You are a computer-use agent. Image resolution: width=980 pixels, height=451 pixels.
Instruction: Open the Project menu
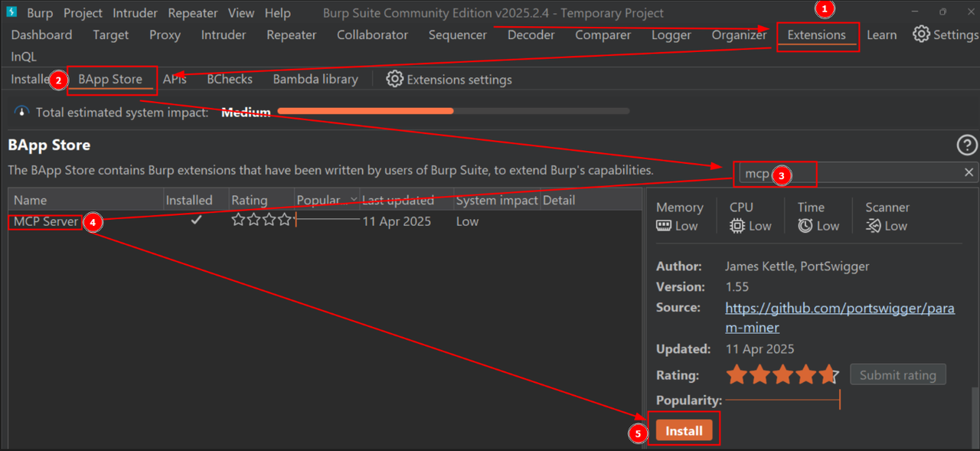(83, 13)
